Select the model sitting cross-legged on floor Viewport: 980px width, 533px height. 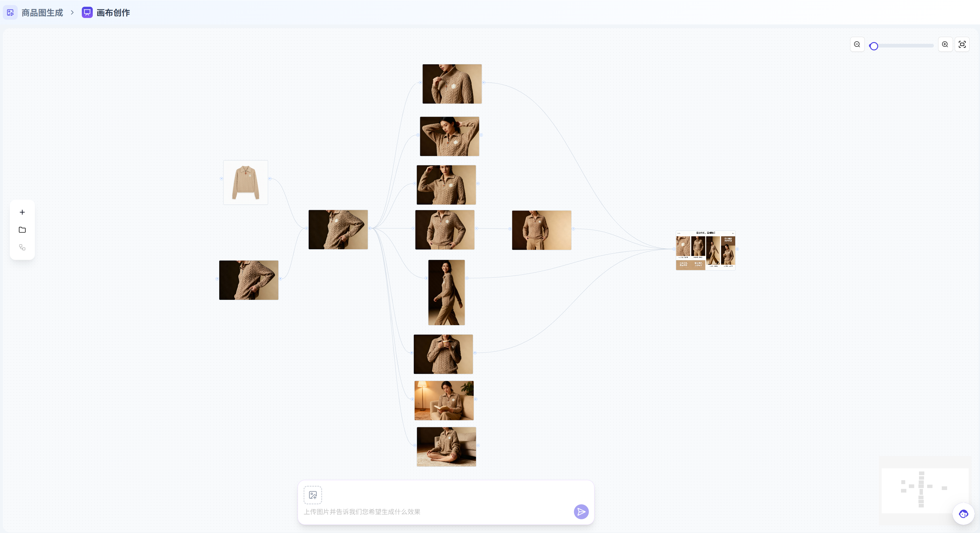446,447
